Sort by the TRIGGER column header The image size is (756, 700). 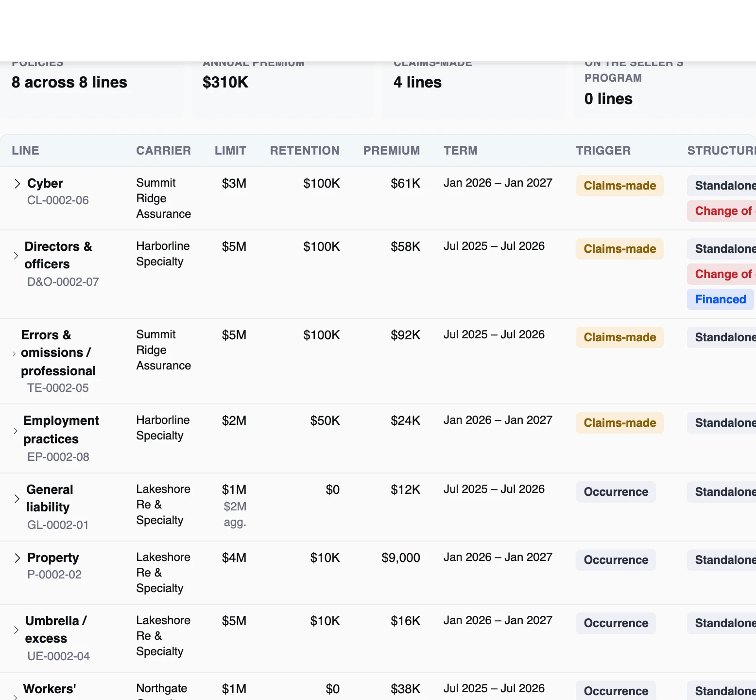603,151
